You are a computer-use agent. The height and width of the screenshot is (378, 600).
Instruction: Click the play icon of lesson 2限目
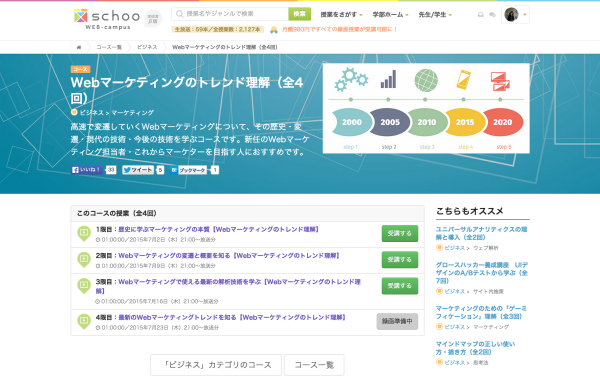[84, 260]
